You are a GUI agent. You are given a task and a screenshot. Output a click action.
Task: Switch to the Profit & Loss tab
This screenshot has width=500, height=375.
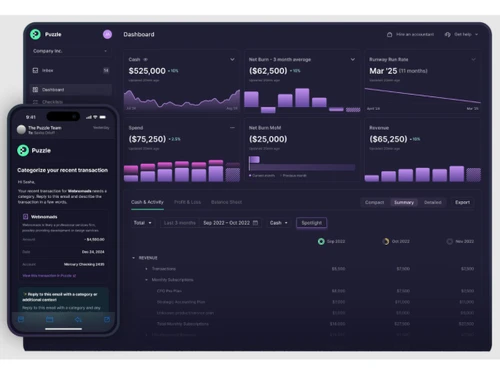point(187,202)
